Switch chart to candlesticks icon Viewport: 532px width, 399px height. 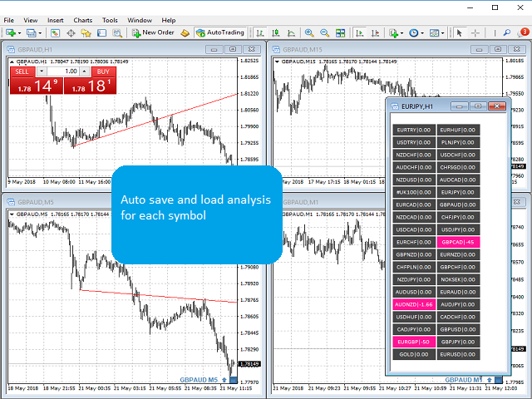coord(276,33)
